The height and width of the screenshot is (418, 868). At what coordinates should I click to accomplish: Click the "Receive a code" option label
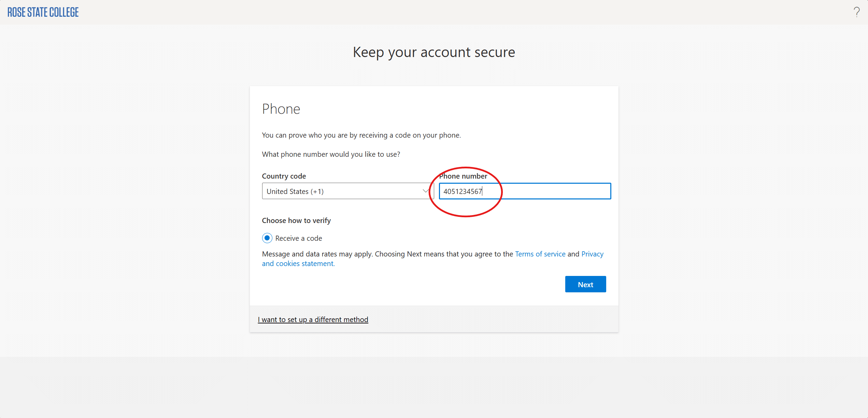[299, 238]
